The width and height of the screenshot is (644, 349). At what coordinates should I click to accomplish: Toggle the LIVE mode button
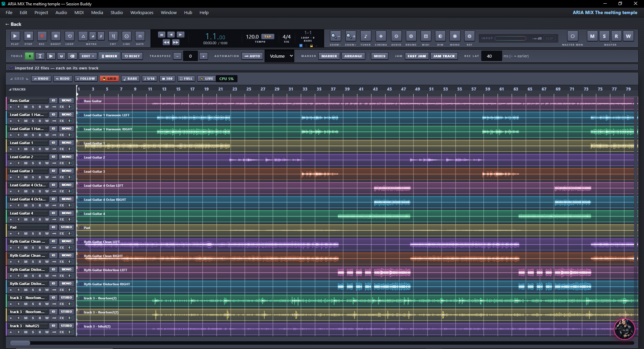tap(207, 78)
